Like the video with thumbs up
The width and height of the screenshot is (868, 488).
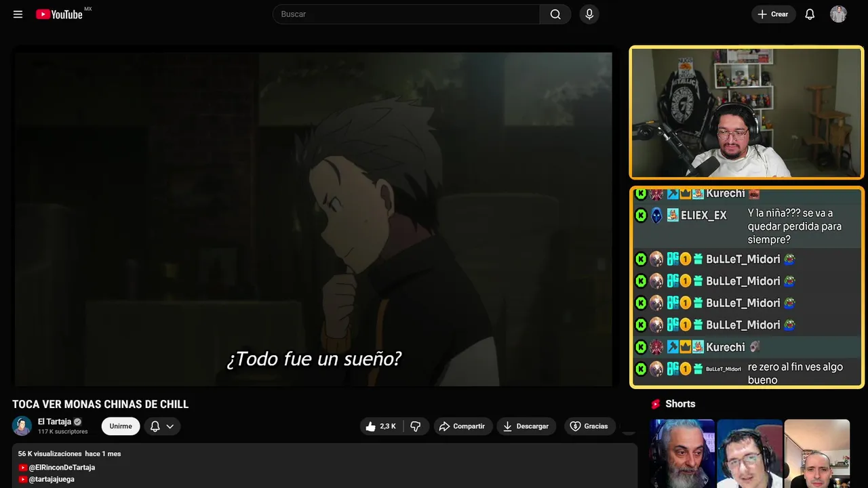[380, 426]
